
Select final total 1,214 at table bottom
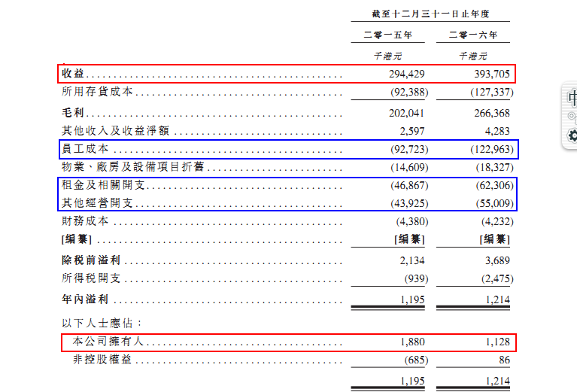coord(497,381)
